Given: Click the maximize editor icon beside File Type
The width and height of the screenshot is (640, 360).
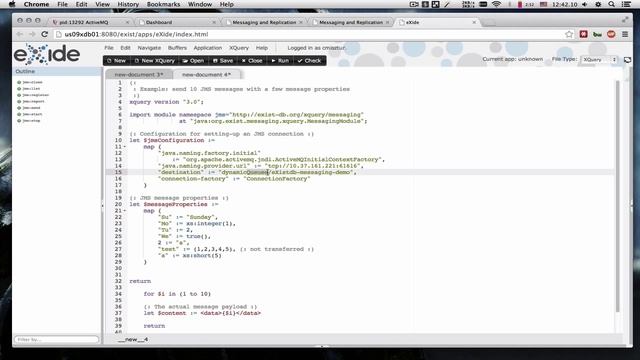Looking at the screenshot, I should [x=627, y=60].
